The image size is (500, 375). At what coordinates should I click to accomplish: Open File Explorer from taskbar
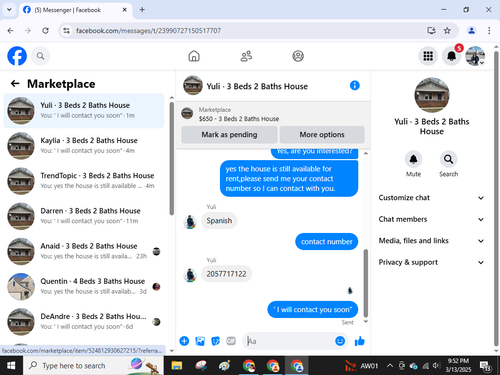click(x=177, y=366)
